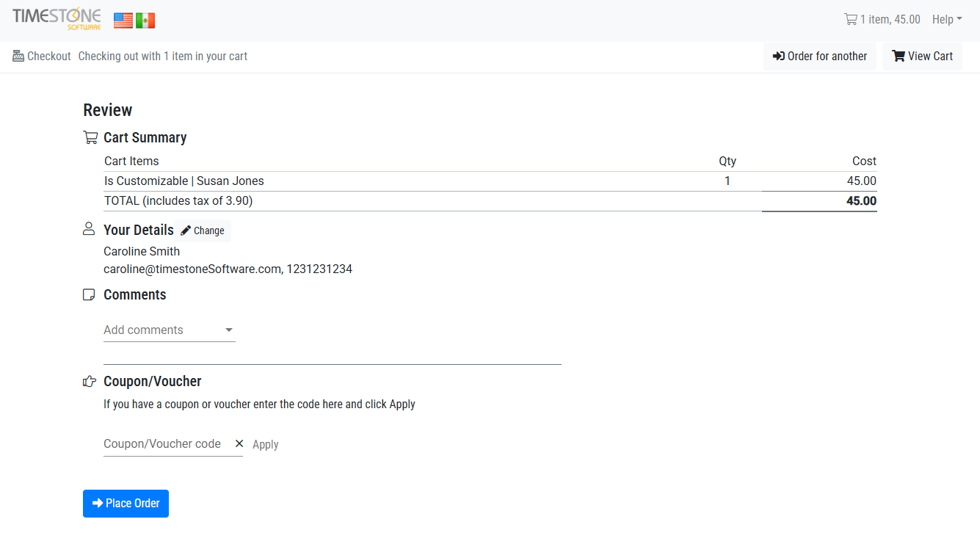The image size is (980, 555).
Task: Focus the Coupon/Voucher code field
Action: 163,443
